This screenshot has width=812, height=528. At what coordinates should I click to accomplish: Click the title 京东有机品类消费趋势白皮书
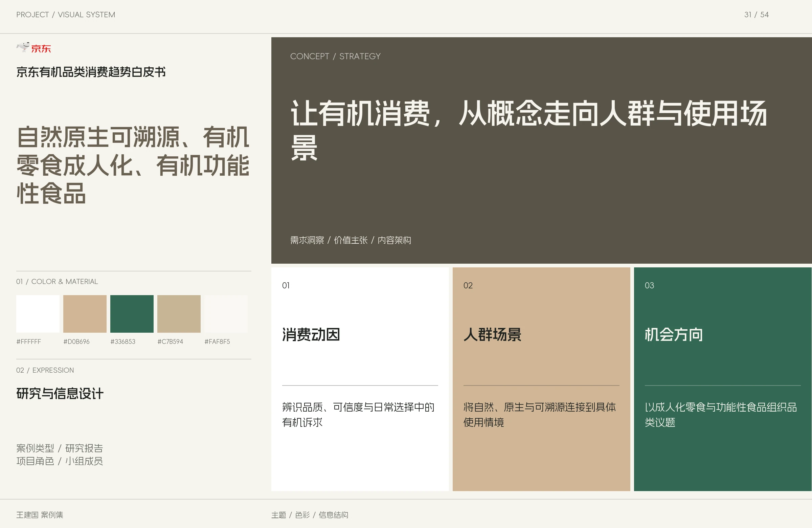(91, 72)
